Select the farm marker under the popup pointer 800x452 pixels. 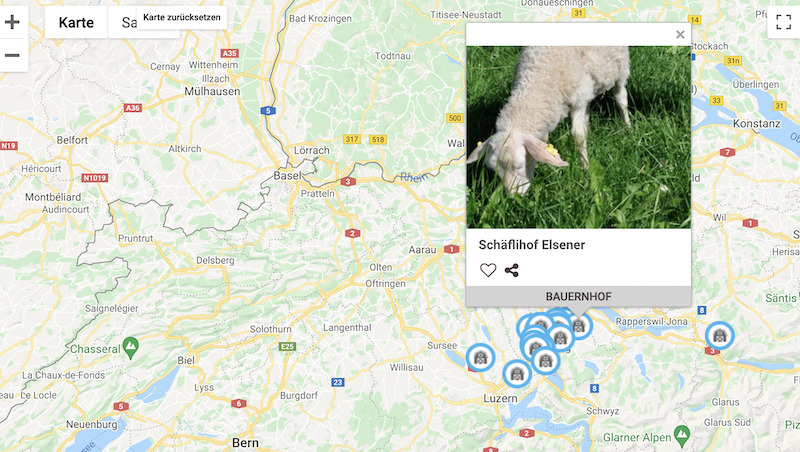pos(580,325)
